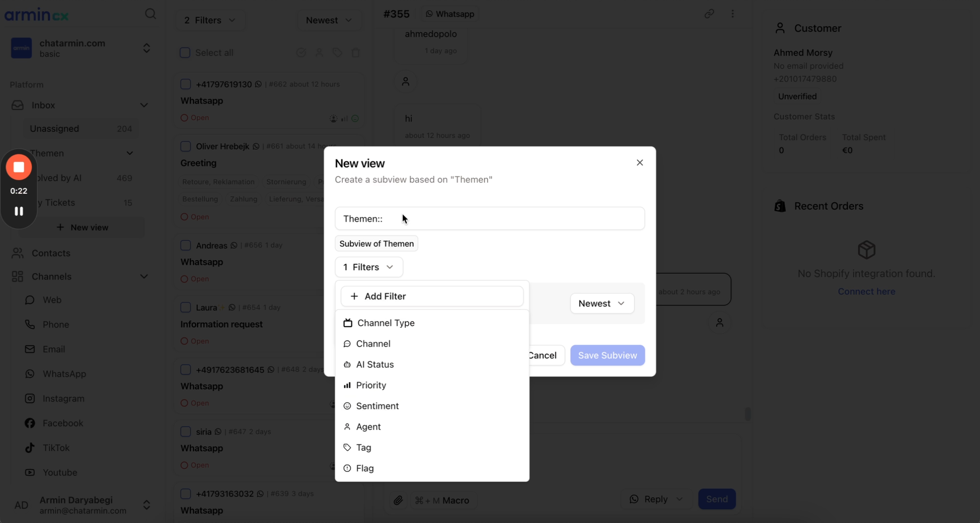The height and width of the screenshot is (523, 980).
Task: Open the Newest sort dropdown in the dialog
Action: (x=601, y=303)
